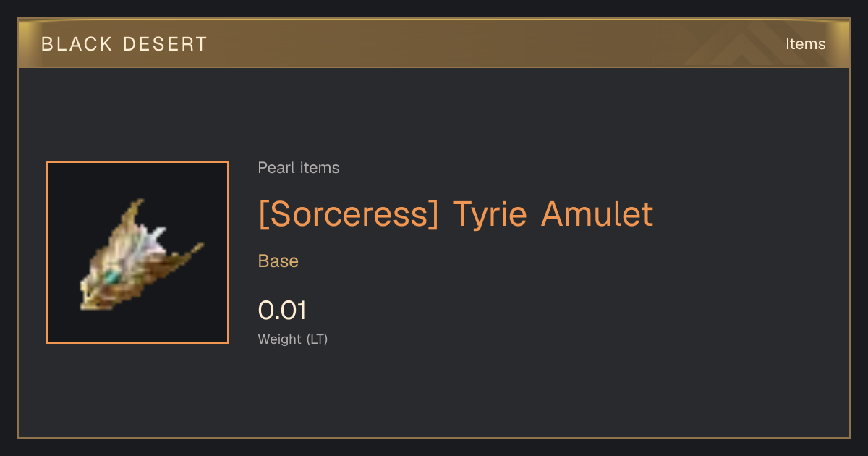
Task: Click the [Sorceress] Tyrie Amulet title
Action: pos(456,214)
